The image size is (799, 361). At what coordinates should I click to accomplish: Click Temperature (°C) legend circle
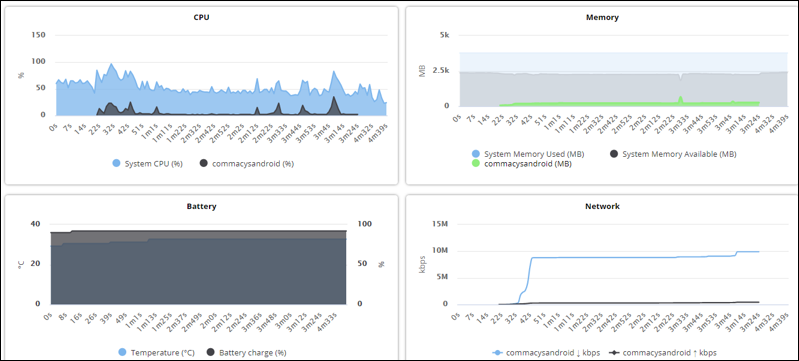[x=122, y=352]
